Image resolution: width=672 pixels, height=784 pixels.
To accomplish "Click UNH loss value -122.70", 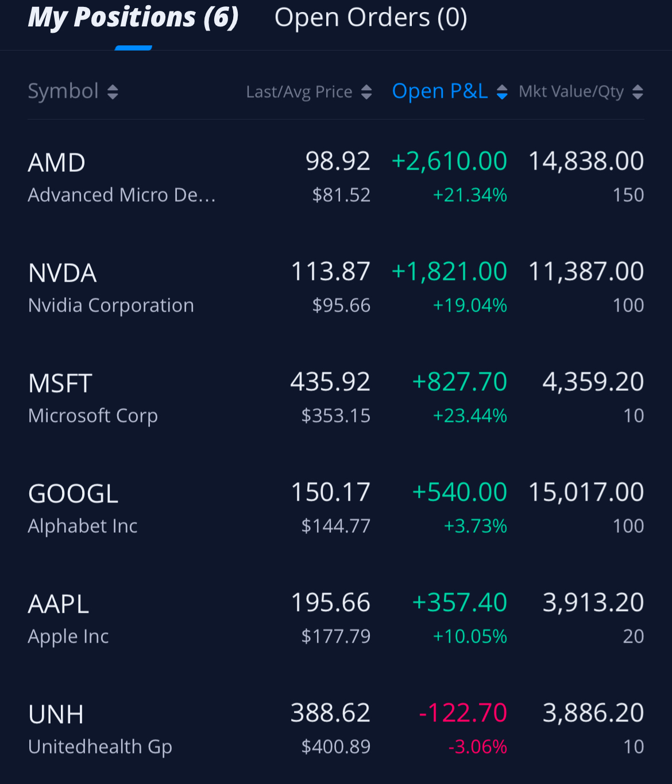I will pos(463,713).
